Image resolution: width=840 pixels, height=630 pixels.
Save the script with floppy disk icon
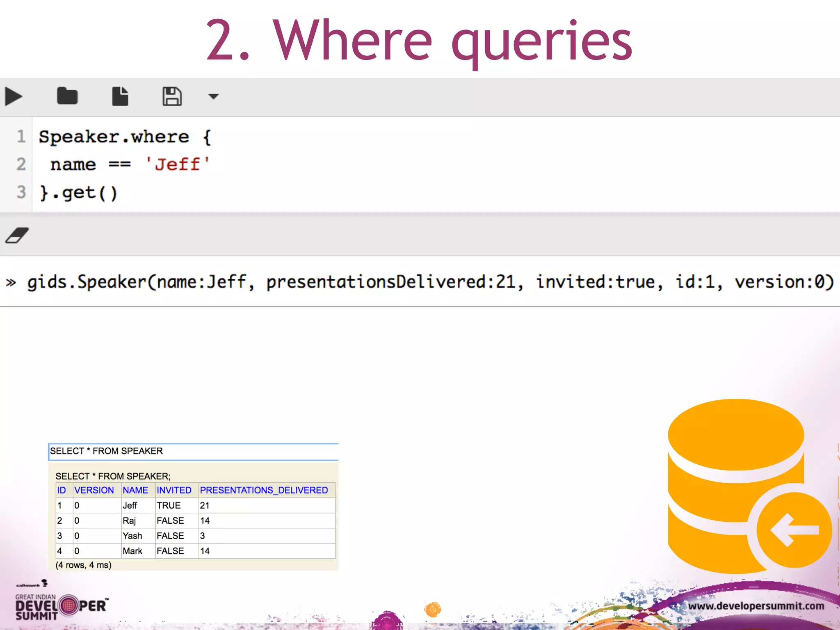click(172, 96)
